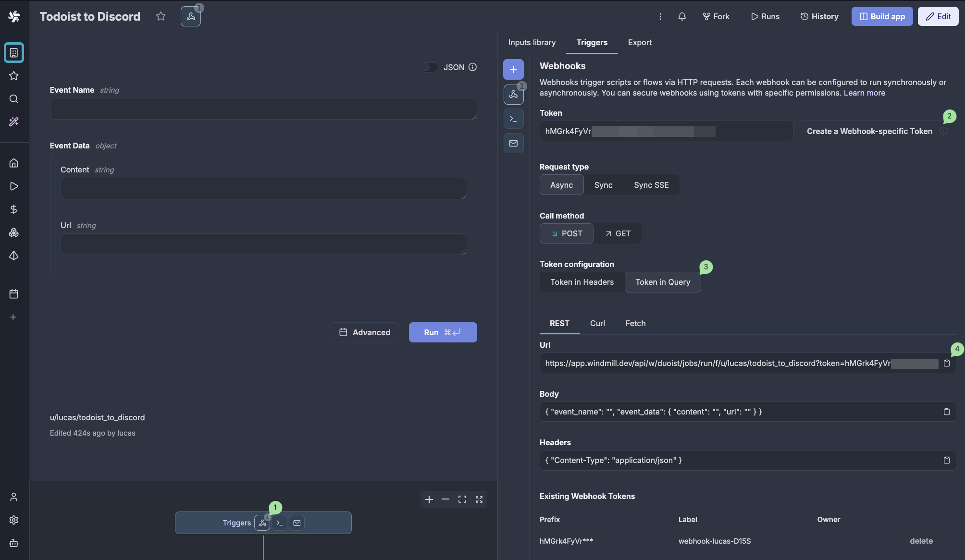
Task: Open the Runs page from the sidebar
Action: click(x=13, y=186)
